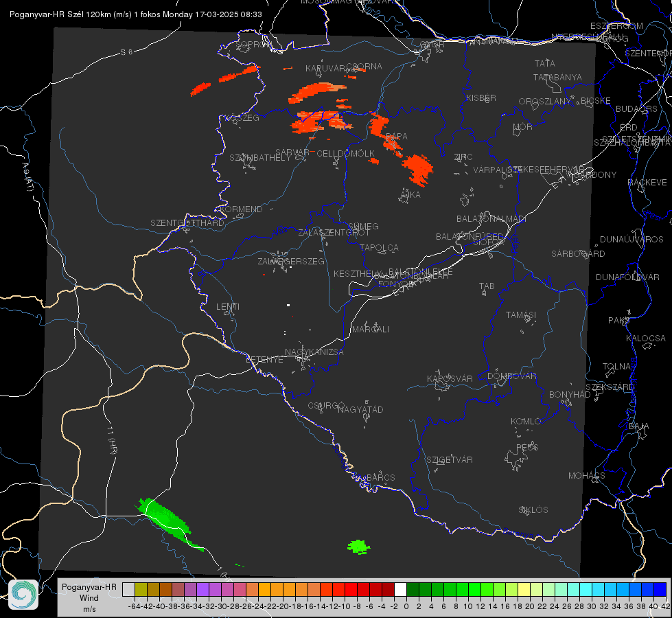Pick the bright green swatch between 10 and 12
The image size is (672, 618).
coord(474,589)
